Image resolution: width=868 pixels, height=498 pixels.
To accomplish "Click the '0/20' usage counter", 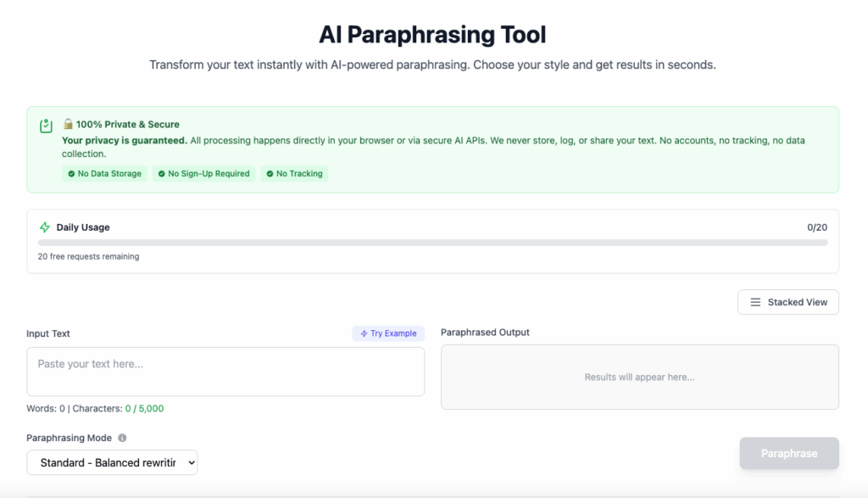I will (x=817, y=227).
